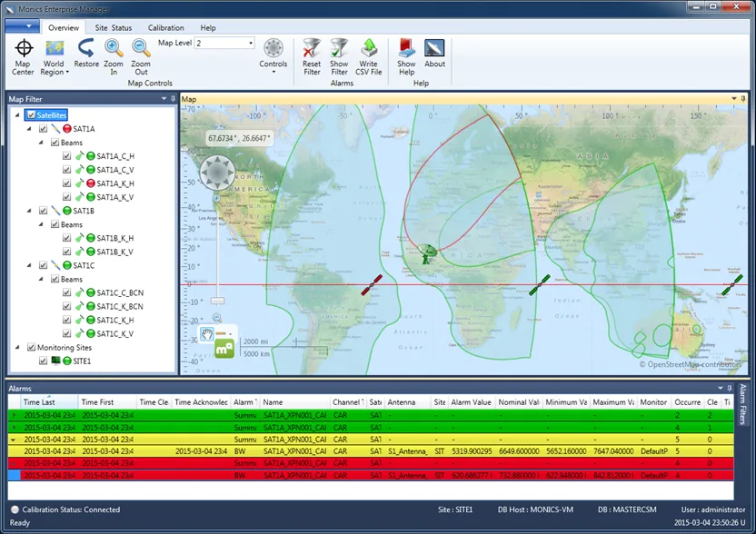Toggle the Monitoring Sites checkbox
The height and width of the screenshot is (534, 756).
coord(31,347)
